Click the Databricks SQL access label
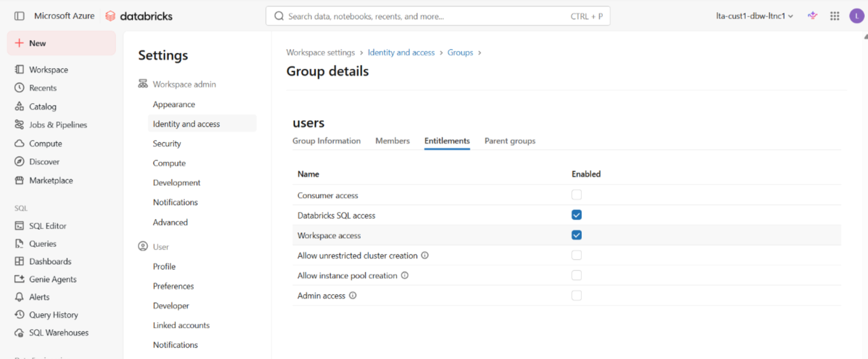 (x=336, y=216)
